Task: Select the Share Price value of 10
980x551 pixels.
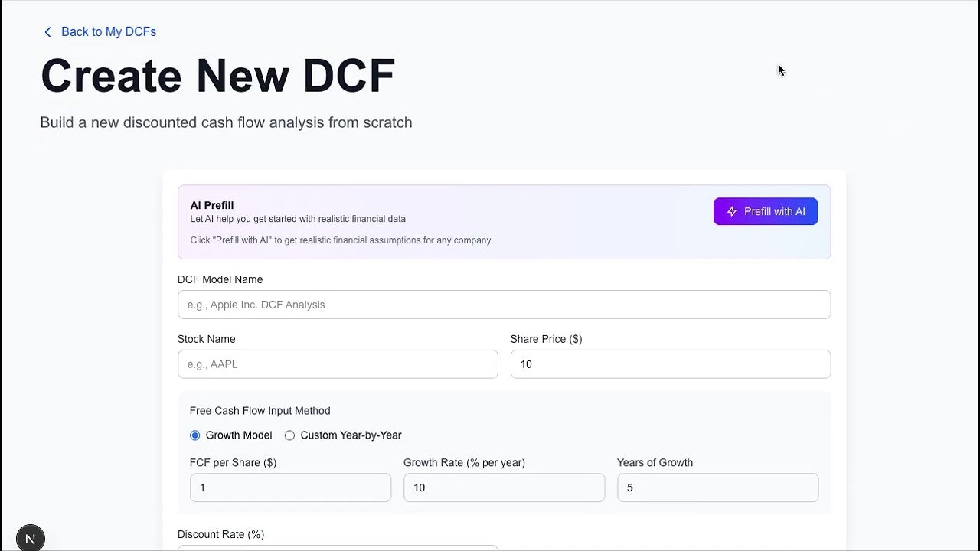Action: 670,364
